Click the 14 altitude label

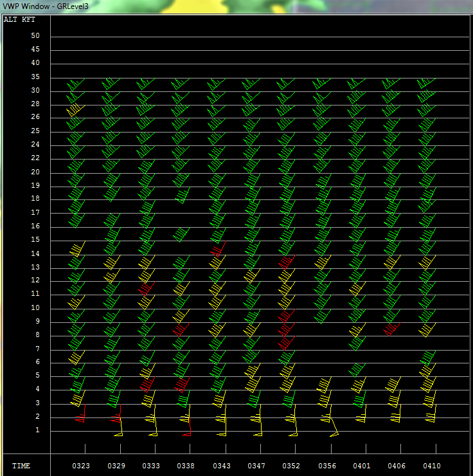point(35,253)
